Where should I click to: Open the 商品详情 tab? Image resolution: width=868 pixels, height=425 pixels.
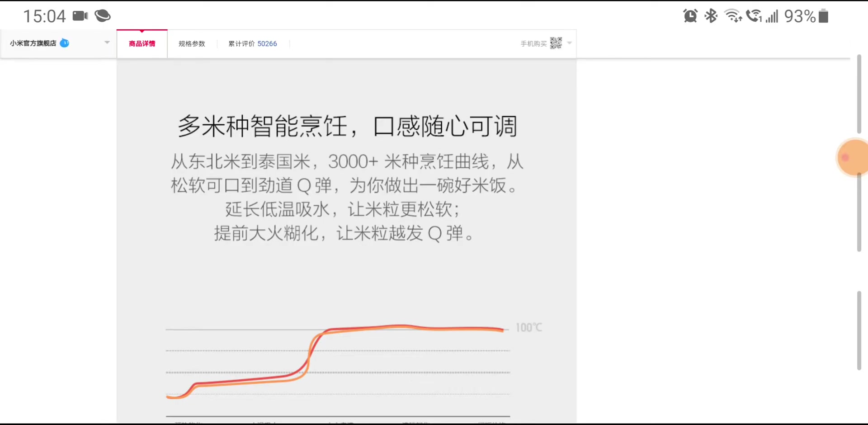click(x=142, y=44)
